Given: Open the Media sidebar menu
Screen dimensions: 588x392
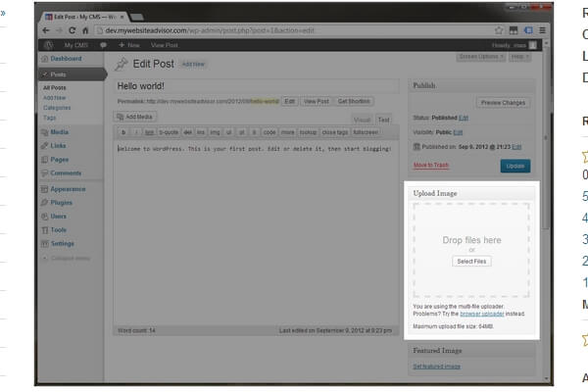Looking at the screenshot, I should 55,132.
